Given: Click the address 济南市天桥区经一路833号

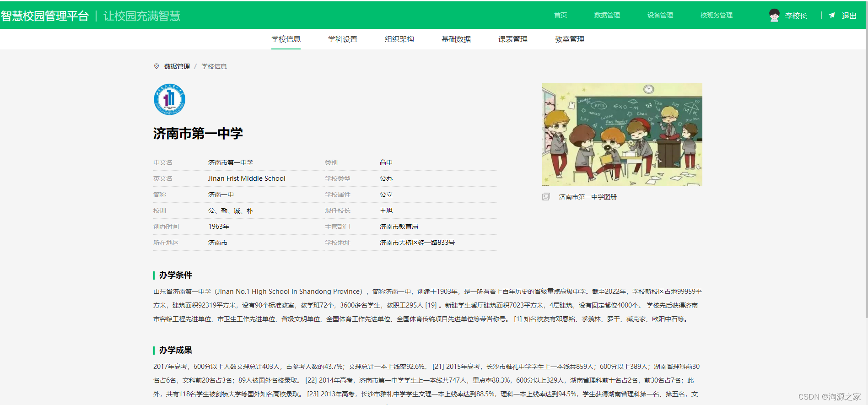Looking at the screenshot, I should pyautogui.click(x=417, y=243).
